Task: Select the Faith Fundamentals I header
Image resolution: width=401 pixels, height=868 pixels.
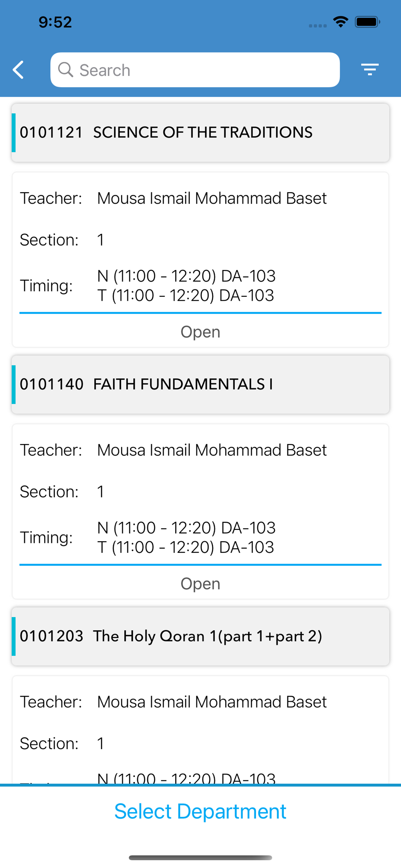Action: click(x=200, y=384)
